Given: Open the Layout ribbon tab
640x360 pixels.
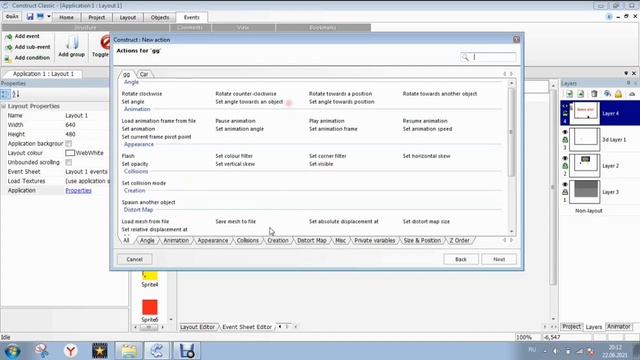Looking at the screenshot, I should pos(127,18).
